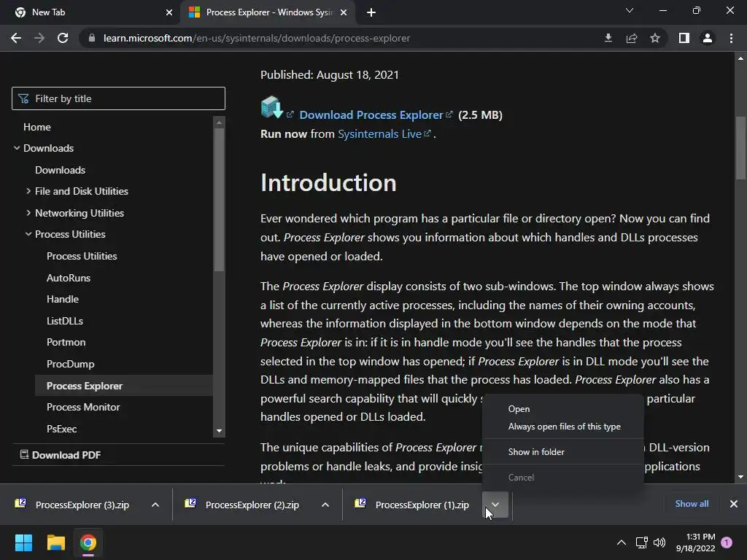Open the Chrome profile avatar
Screen dimensions: 747x560
click(x=708, y=38)
